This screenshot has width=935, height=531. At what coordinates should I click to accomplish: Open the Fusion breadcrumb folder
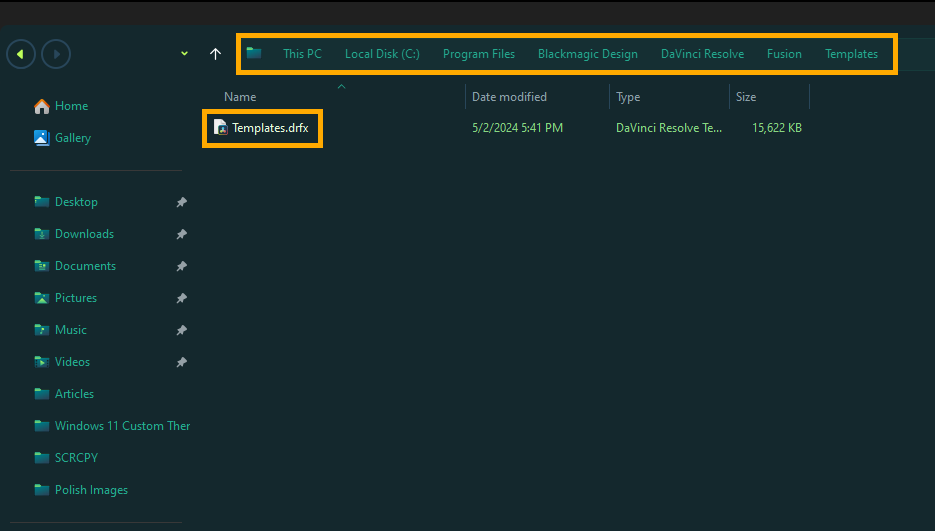pos(784,54)
